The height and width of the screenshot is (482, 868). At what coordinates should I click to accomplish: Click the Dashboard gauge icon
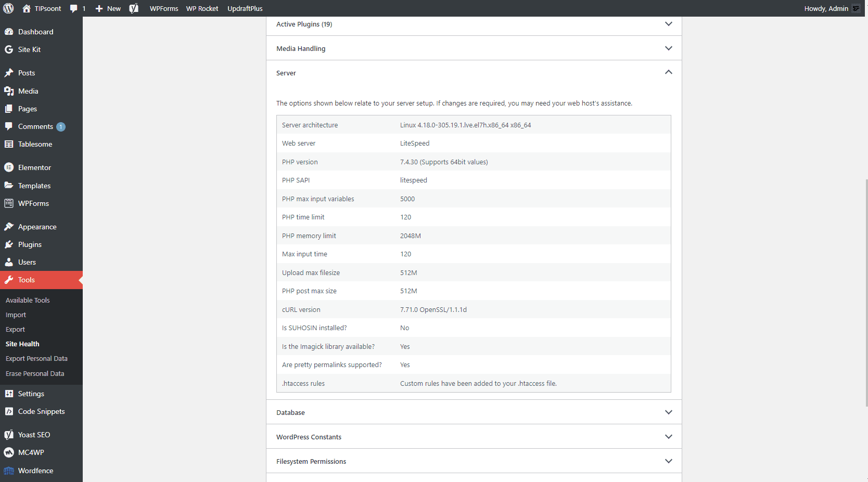tap(9, 32)
